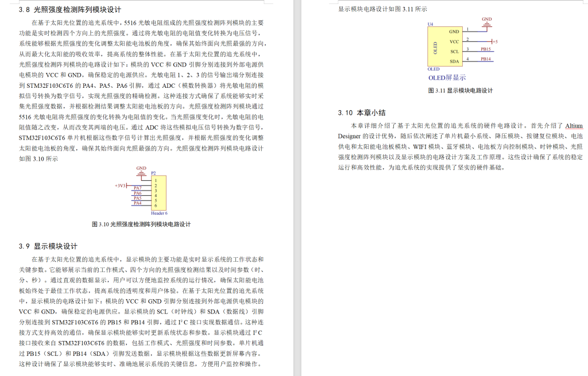
Task: Click the +5 power pin of the OLED
Action: 495,41
